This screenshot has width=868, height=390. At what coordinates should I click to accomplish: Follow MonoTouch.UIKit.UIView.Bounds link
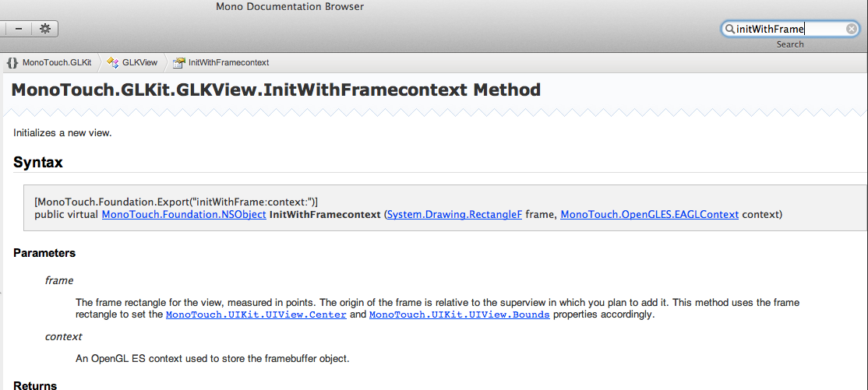460,314
